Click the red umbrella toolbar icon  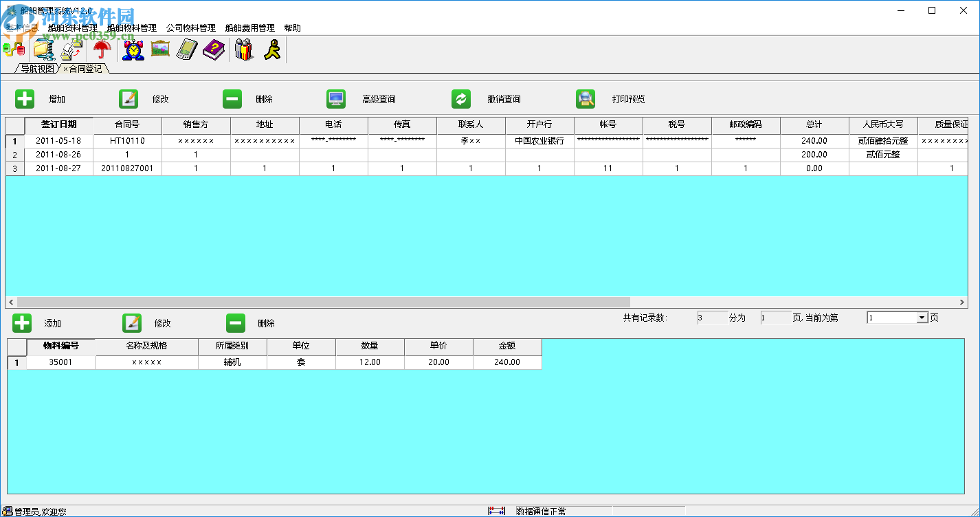[x=102, y=49]
